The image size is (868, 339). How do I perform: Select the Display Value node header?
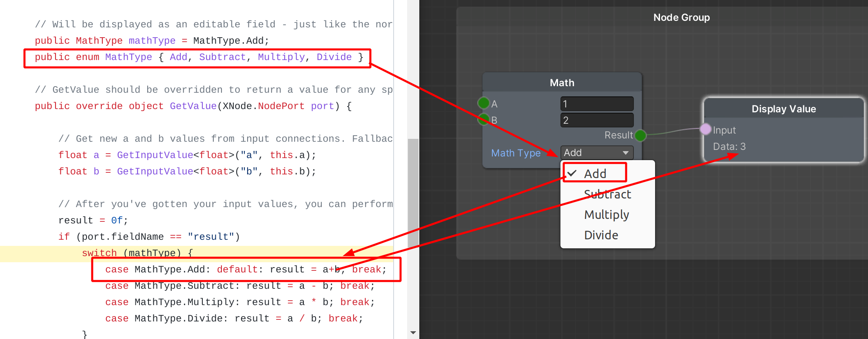coord(783,109)
